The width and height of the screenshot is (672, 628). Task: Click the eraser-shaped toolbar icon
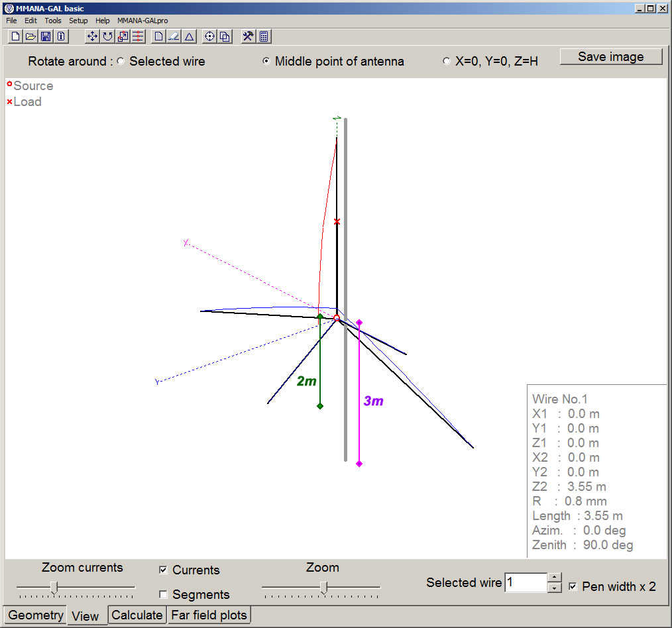pyautogui.click(x=174, y=36)
